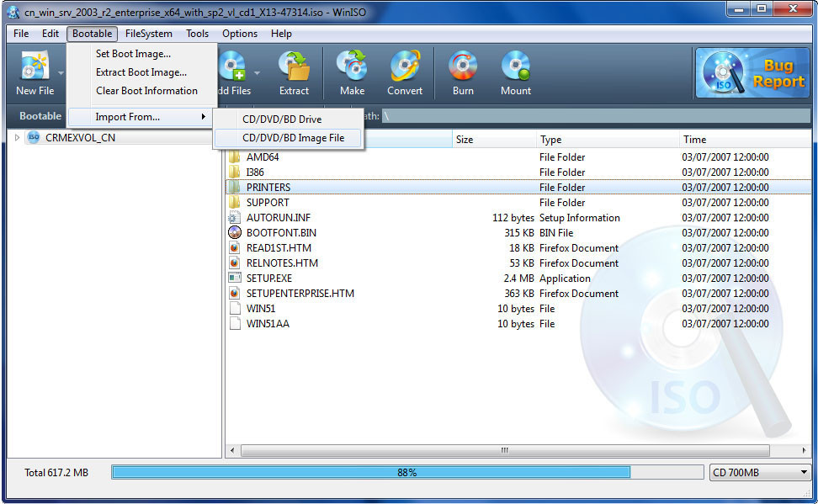Select the AUTORUN.INF file
This screenshot has height=504, width=818.
pyautogui.click(x=278, y=218)
